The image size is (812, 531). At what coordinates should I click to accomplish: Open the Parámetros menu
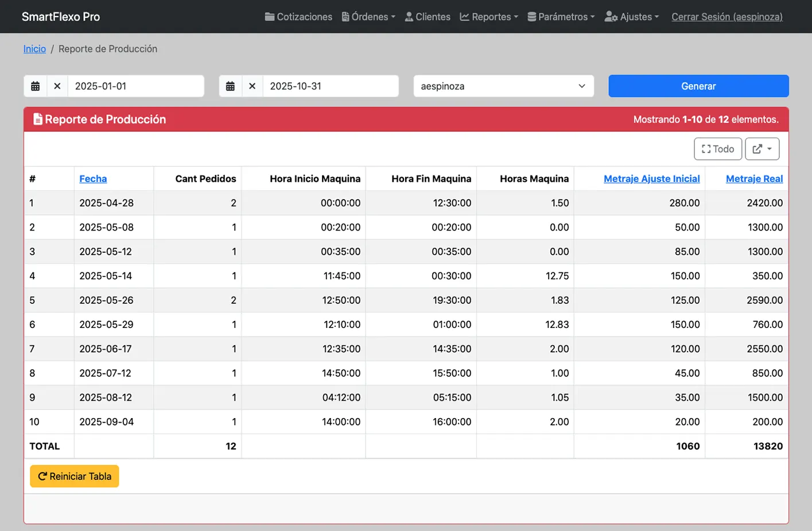[x=561, y=17]
